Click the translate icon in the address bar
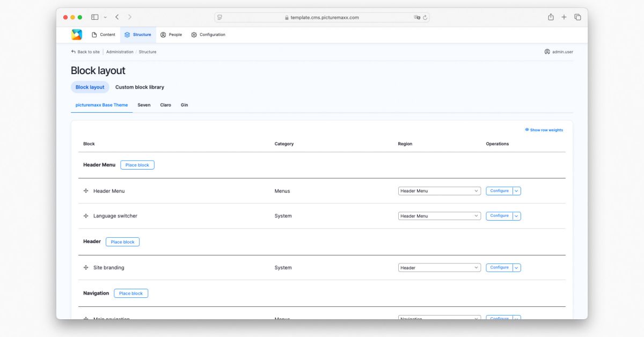The image size is (644, 337). [x=417, y=17]
